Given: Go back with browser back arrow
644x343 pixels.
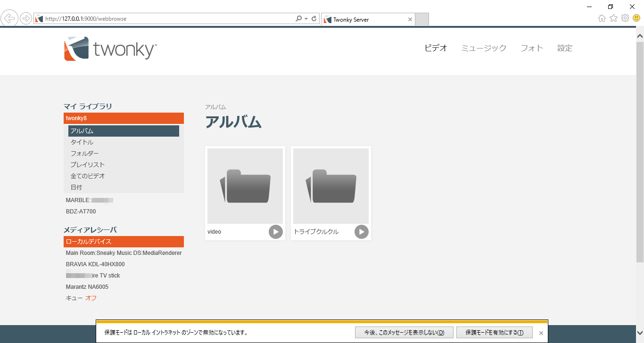Looking at the screenshot, I should click(x=10, y=18).
